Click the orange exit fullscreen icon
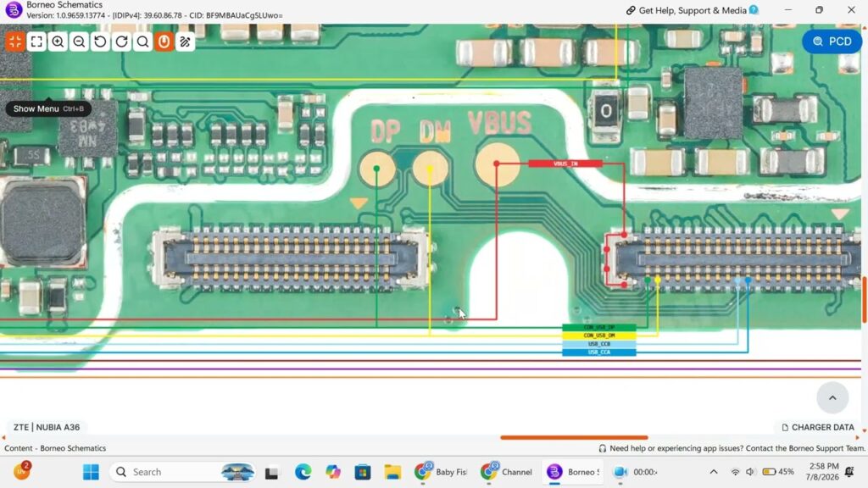The width and height of the screenshot is (868, 488). [15, 42]
